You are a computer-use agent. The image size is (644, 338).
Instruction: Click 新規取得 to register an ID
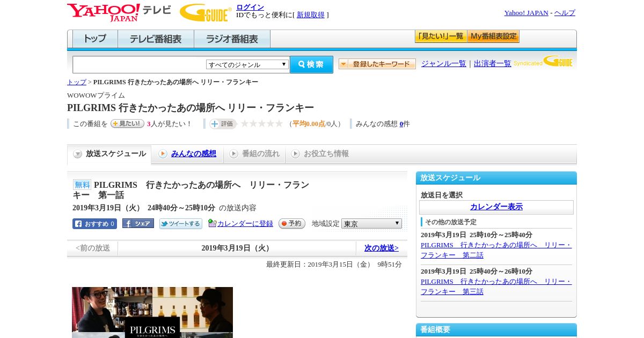click(311, 15)
